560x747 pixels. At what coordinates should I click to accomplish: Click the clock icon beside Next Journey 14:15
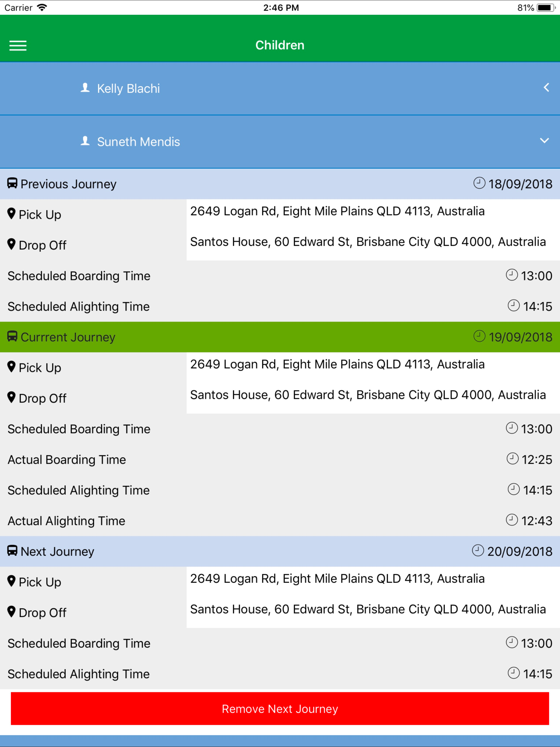514,673
